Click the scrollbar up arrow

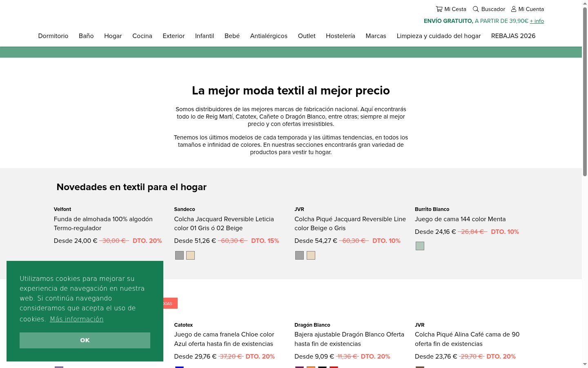click(x=585, y=3)
